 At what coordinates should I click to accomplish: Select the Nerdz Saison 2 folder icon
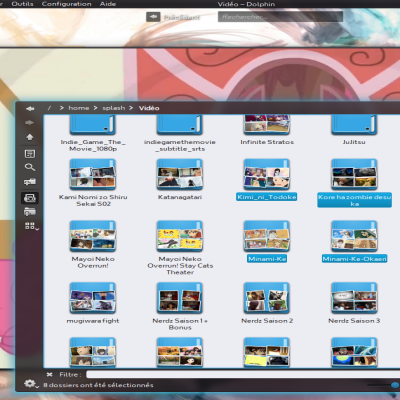tap(267, 298)
